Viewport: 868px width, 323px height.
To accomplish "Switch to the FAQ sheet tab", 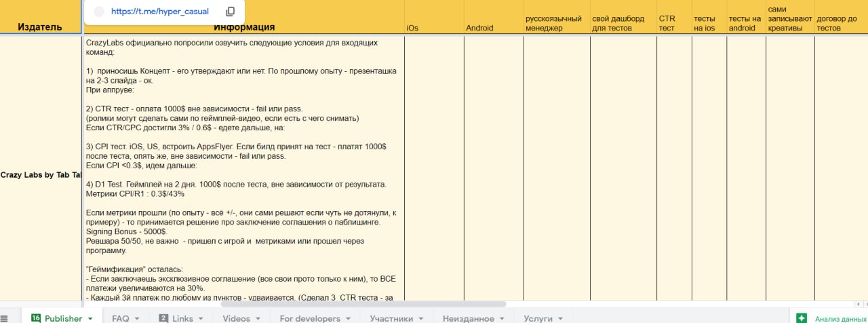I will [x=121, y=318].
